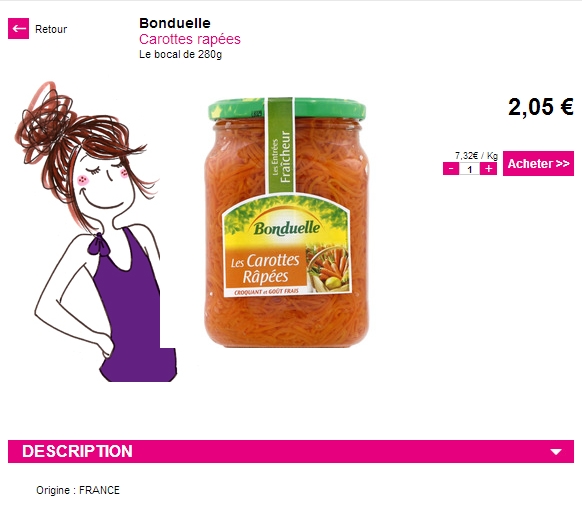582x510 pixels.
Task: Click the Fraîcheur green strip on jar
Action: (281, 146)
